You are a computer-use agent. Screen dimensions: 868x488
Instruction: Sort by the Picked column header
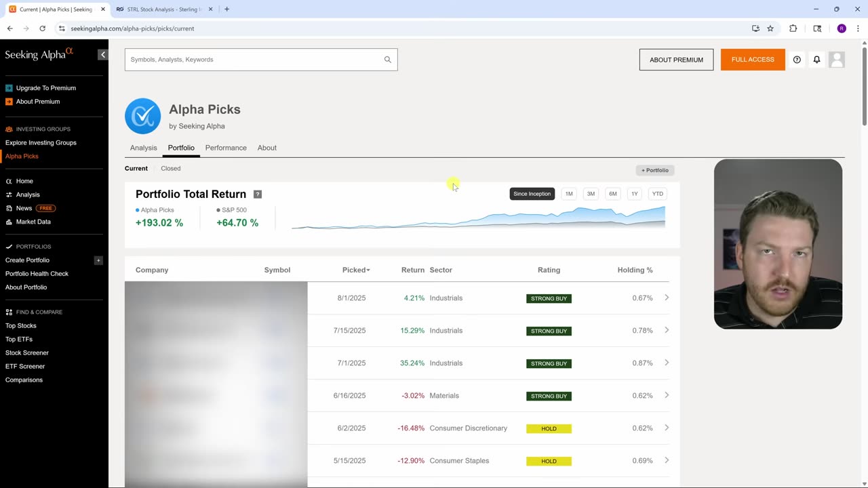(x=356, y=270)
